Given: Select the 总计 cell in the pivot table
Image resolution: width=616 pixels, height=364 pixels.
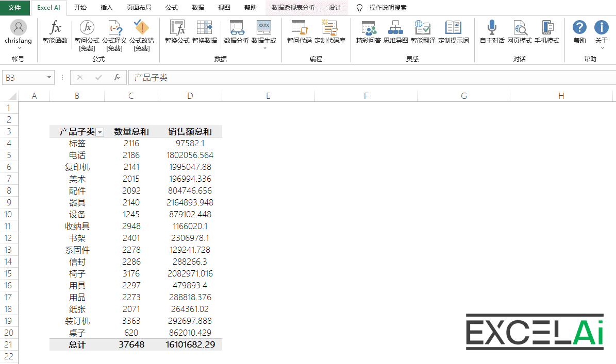Looking at the screenshot, I should pyautogui.click(x=77, y=344).
